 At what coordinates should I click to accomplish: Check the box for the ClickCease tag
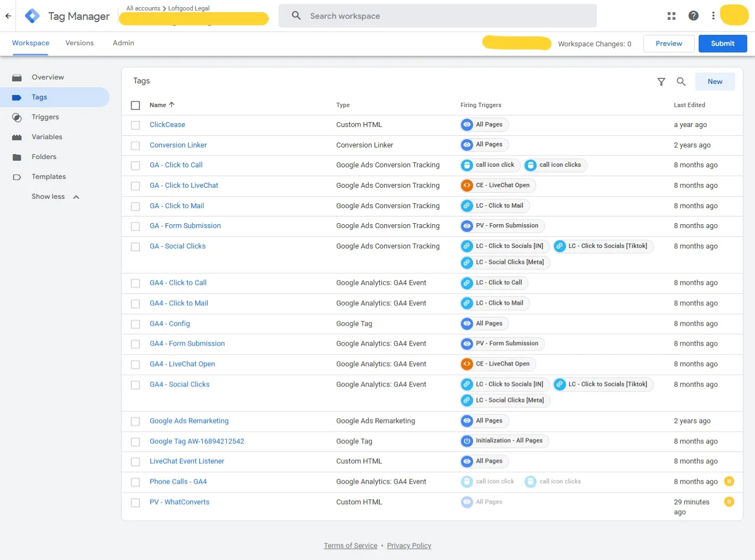[x=135, y=125]
